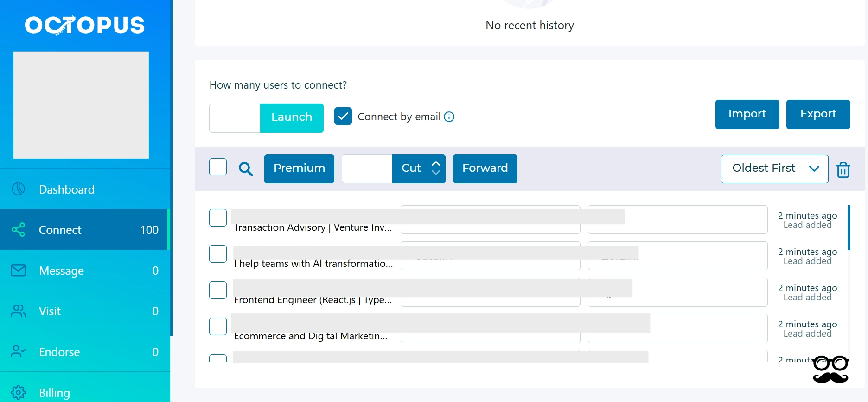Image resolution: width=868 pixels, height=402 pixels.
Task: Open the Dashboard menu item
Action: tap(85, 189)
